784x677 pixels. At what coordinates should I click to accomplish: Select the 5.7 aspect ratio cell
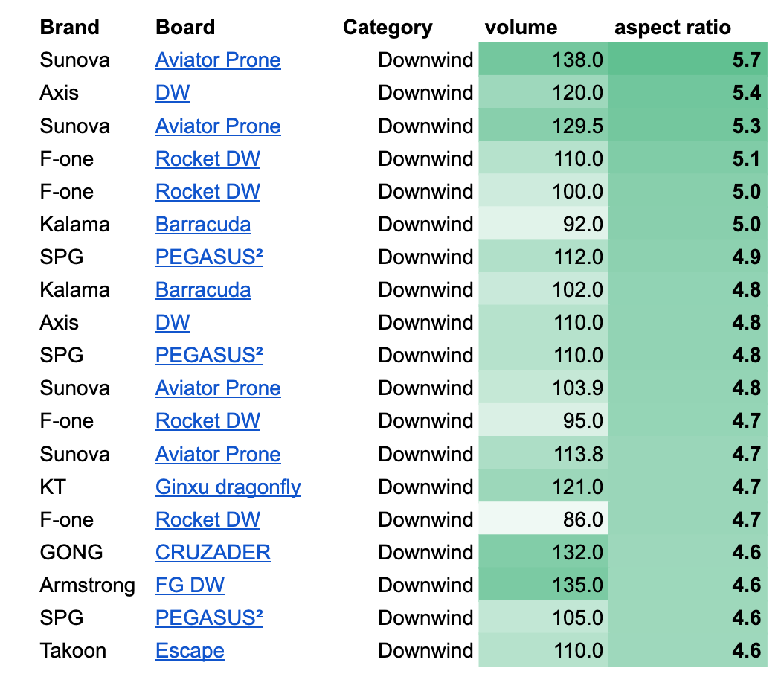(x=688, y=60)
